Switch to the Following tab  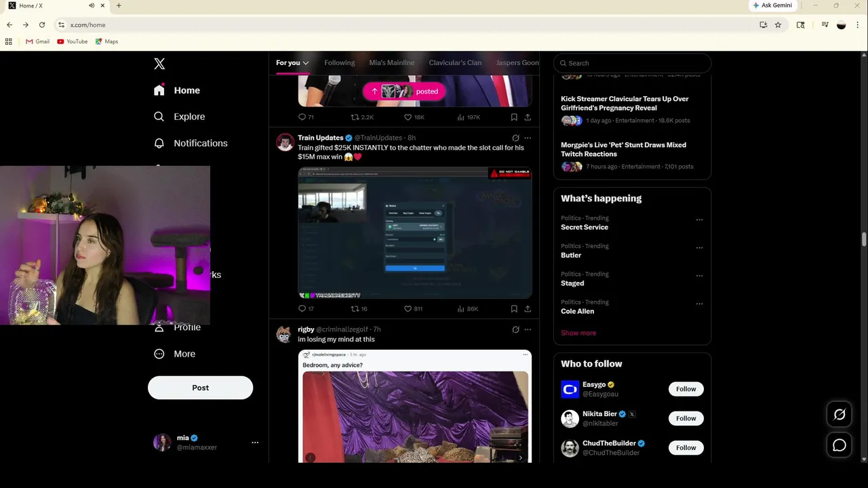339,62
